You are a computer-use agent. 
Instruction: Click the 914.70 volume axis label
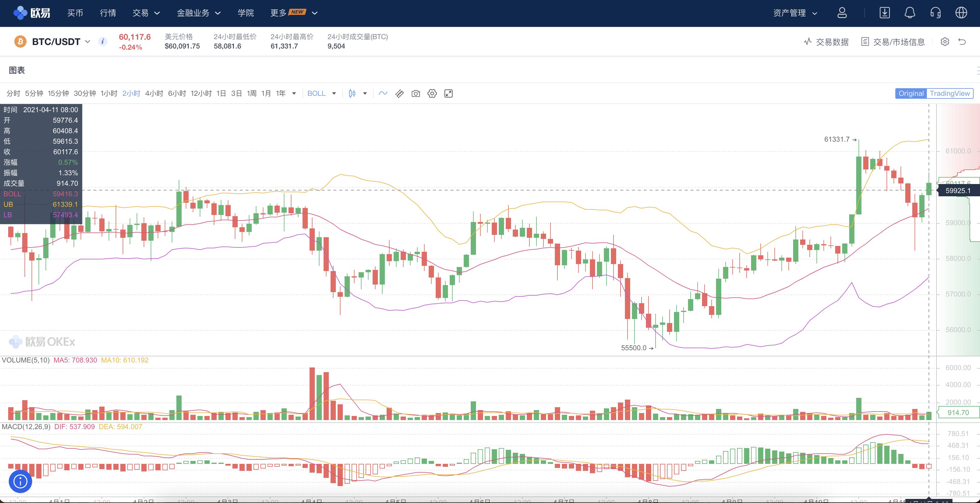958,412
